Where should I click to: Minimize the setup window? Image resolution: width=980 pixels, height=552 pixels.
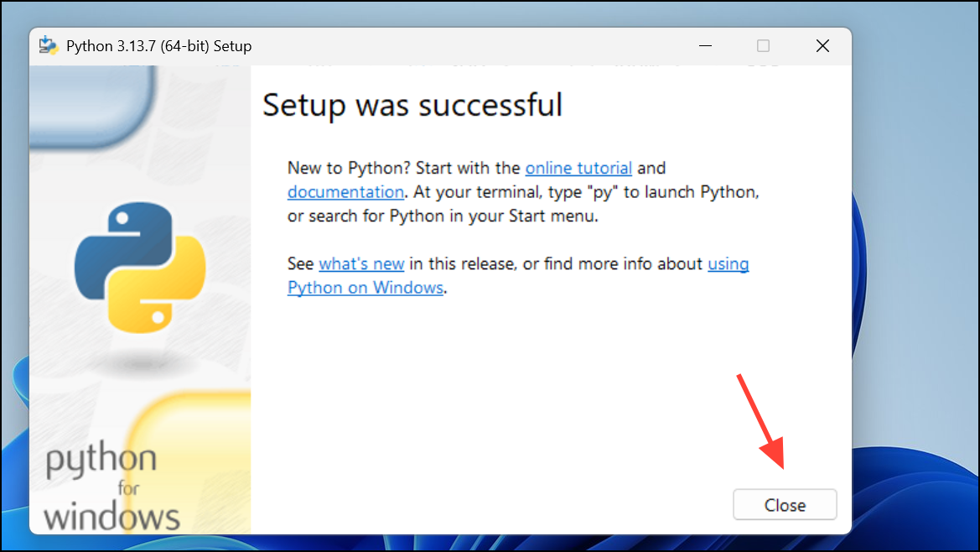click(705, 46)
